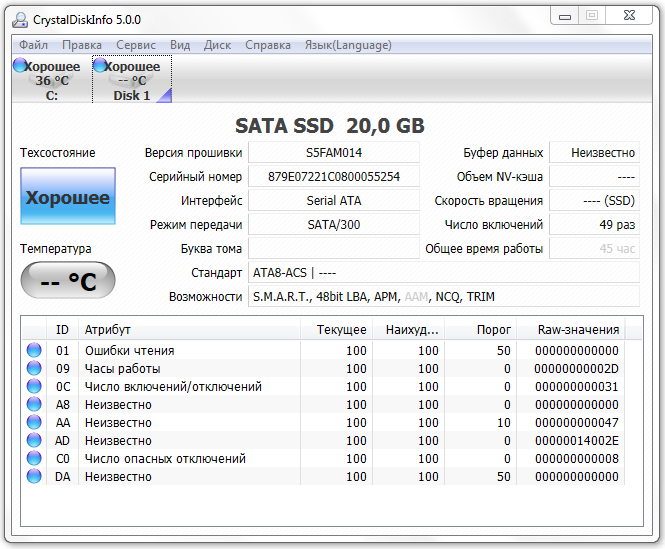Viewport: 665px width, 549px height.
Task: Click the Raw-значения column header
Action: pos(571,330)
